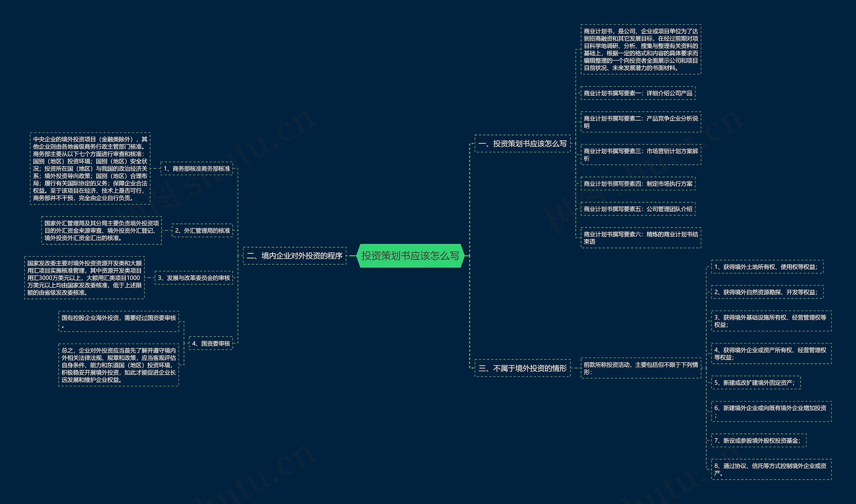
Task: Click item 5、新建或改扩建境外固定资产
Action: (x=756, y=383)
